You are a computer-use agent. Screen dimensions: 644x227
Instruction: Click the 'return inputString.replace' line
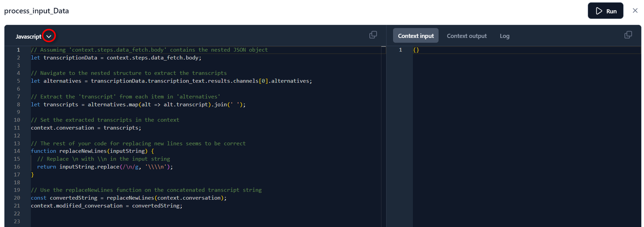(x=105, y=167)
